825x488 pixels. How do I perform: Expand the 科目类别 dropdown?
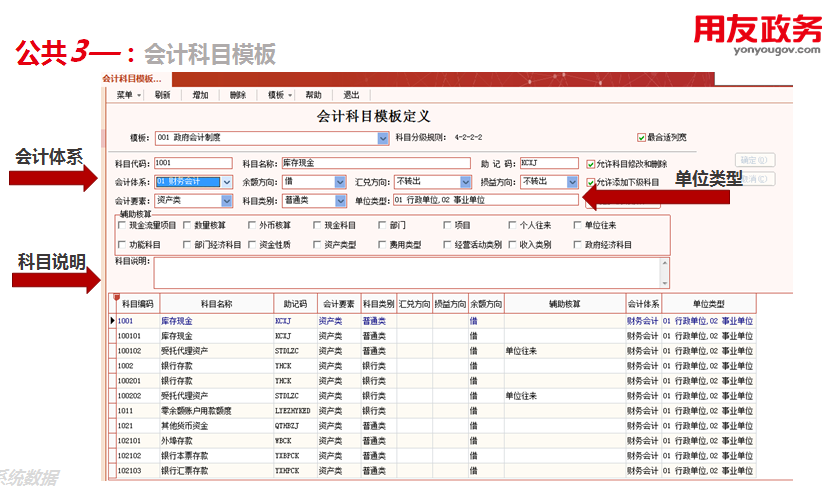click(x=340, y=201)
